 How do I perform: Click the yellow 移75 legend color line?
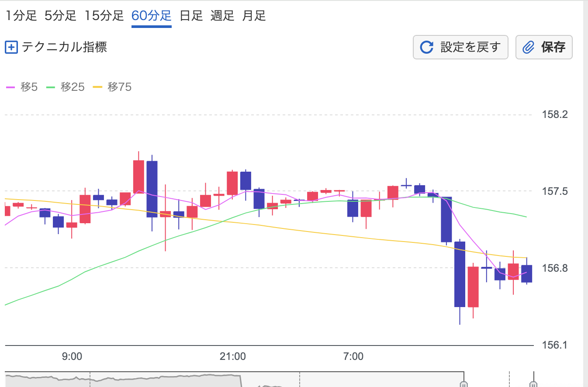click(x=98, y=87)
